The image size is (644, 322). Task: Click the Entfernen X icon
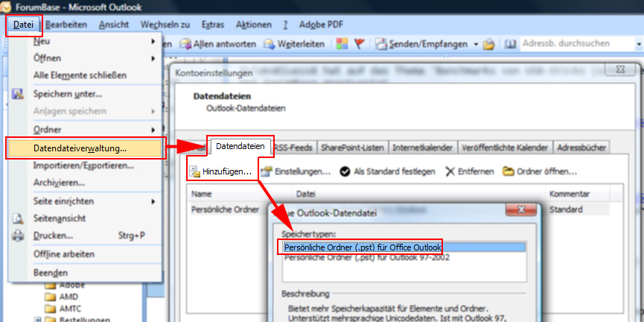[450, 171]
